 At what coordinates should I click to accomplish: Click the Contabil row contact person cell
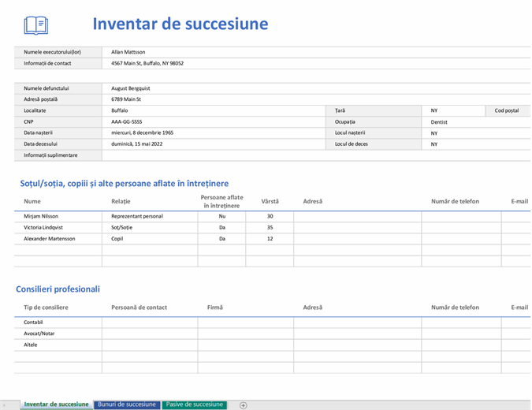[x=149, y=322]
